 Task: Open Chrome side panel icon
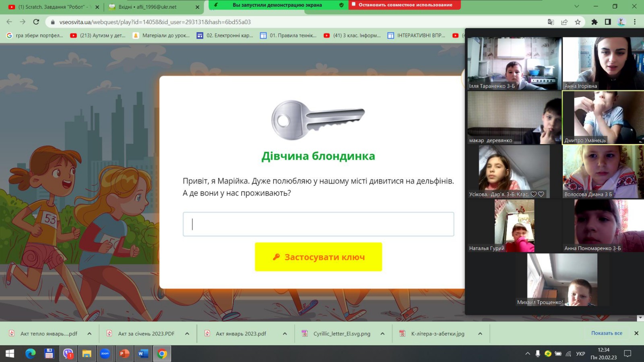pos(608,22)
